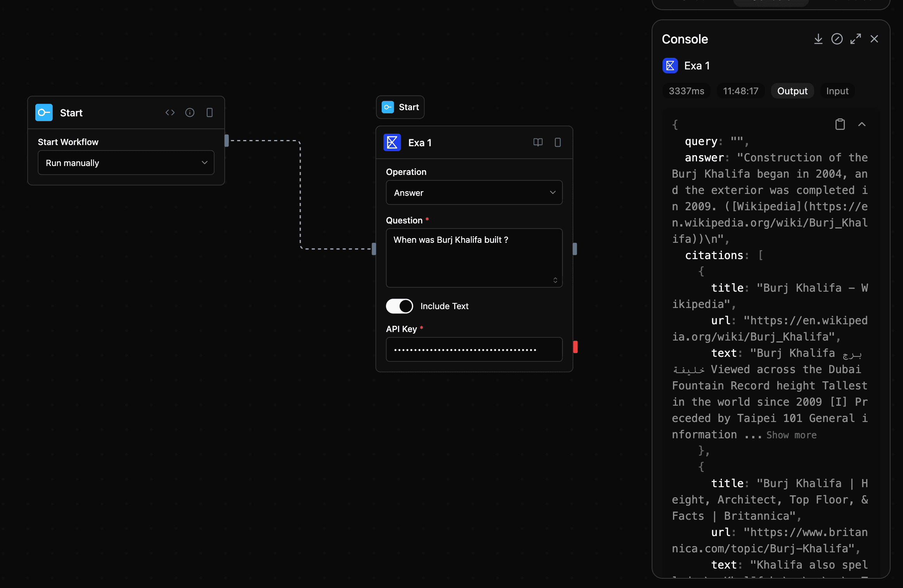Toggle the Start node's rightmost header control
This screenshot has height=588, width=903.
(210, 112)
